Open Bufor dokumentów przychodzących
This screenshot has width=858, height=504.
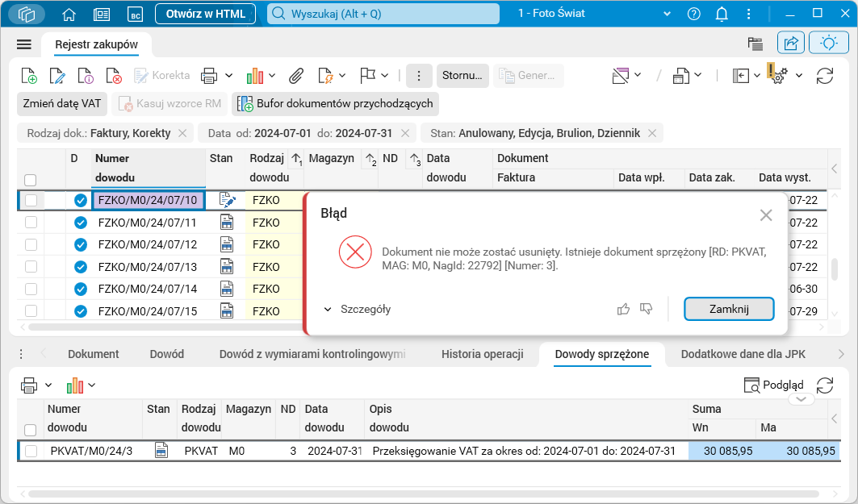coord(335,104)
